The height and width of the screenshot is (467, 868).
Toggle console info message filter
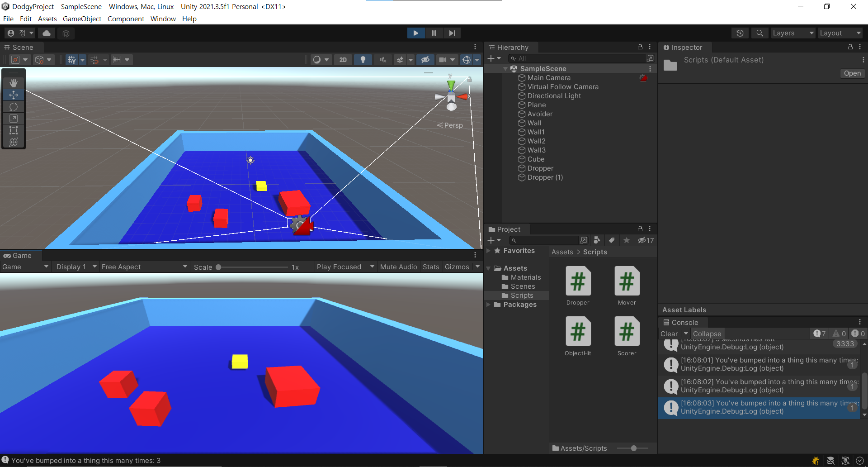coord(820,334)
